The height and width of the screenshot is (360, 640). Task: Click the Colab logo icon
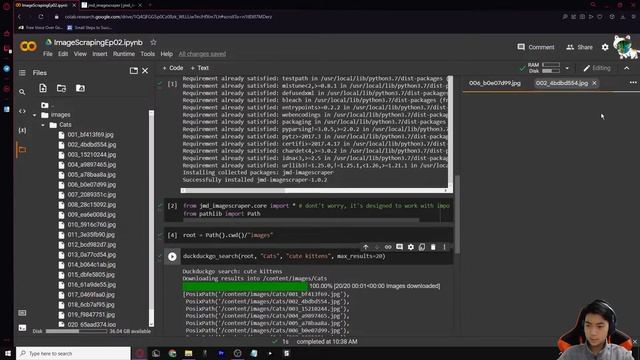click(x=28, y=46)
